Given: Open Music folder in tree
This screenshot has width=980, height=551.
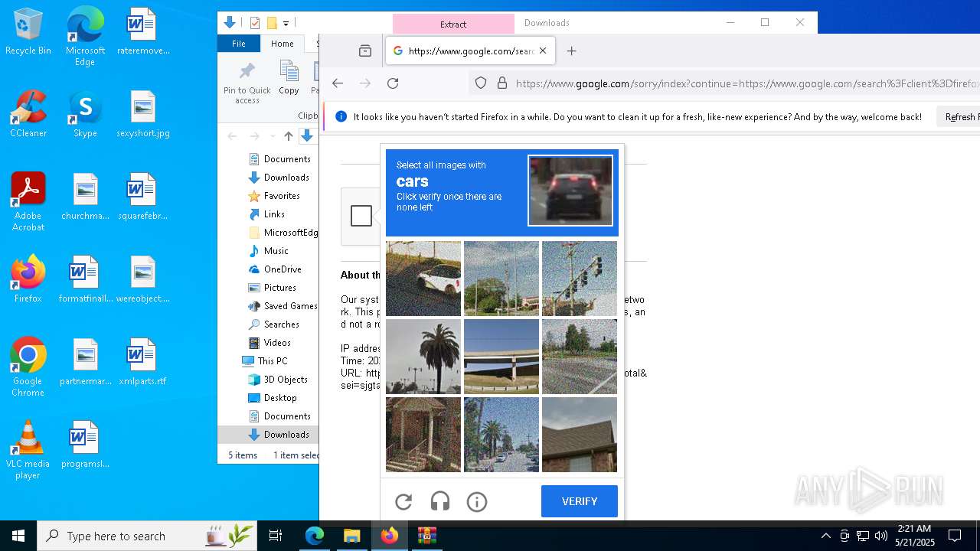Looking at the screenshot, I should [x=276, y=251].
